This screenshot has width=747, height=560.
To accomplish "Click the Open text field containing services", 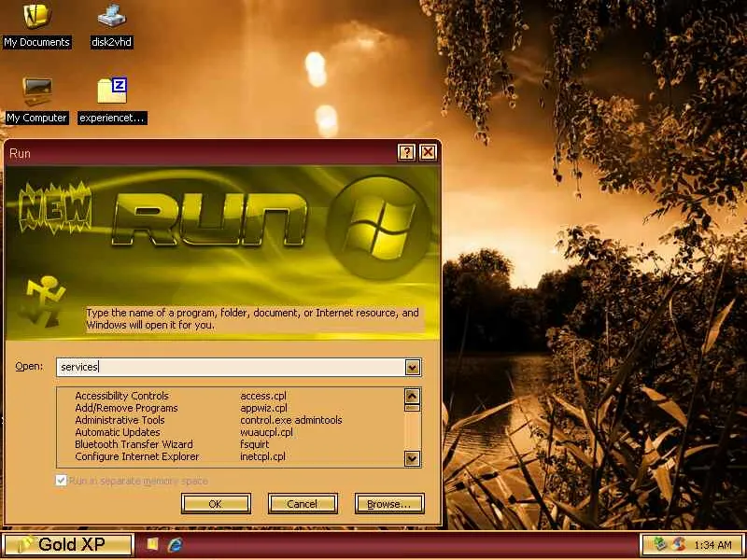I will (231, 367).
